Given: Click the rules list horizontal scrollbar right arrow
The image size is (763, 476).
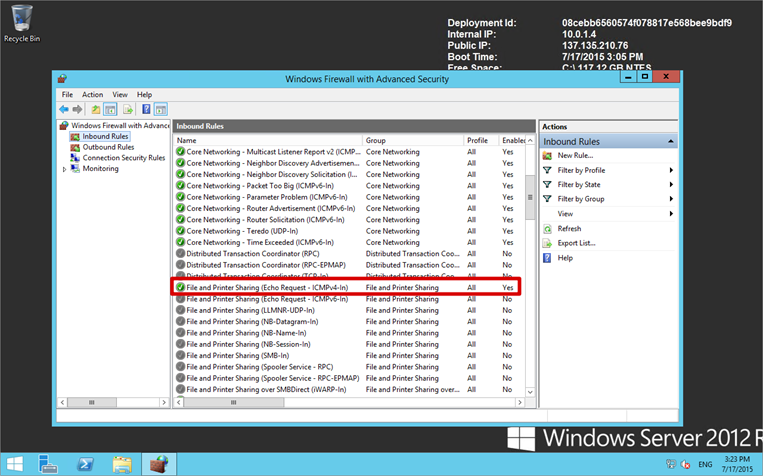Looking at the screenshot, I should [520, 403].
